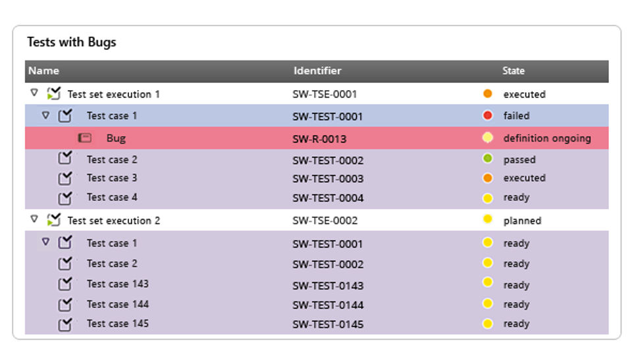Open identifier SW-TEST-0144

328,305
